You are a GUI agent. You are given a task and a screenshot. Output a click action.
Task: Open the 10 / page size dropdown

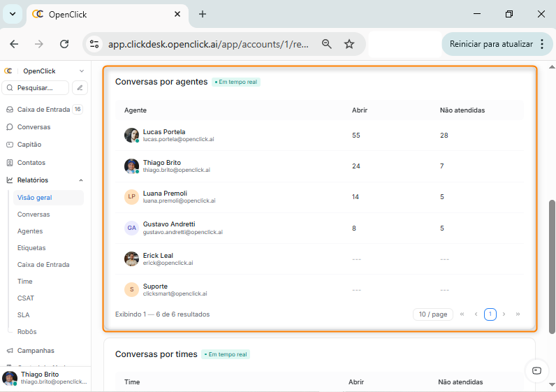(432, 314)
